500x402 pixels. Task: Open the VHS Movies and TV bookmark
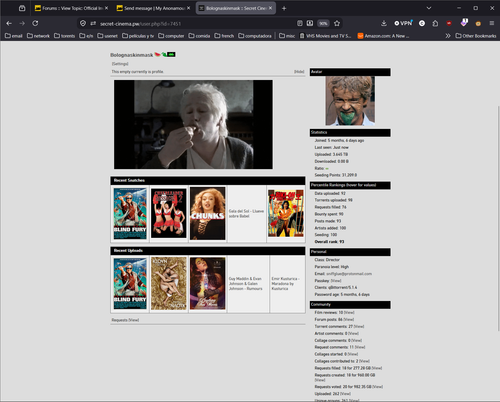tap(325, 36)
